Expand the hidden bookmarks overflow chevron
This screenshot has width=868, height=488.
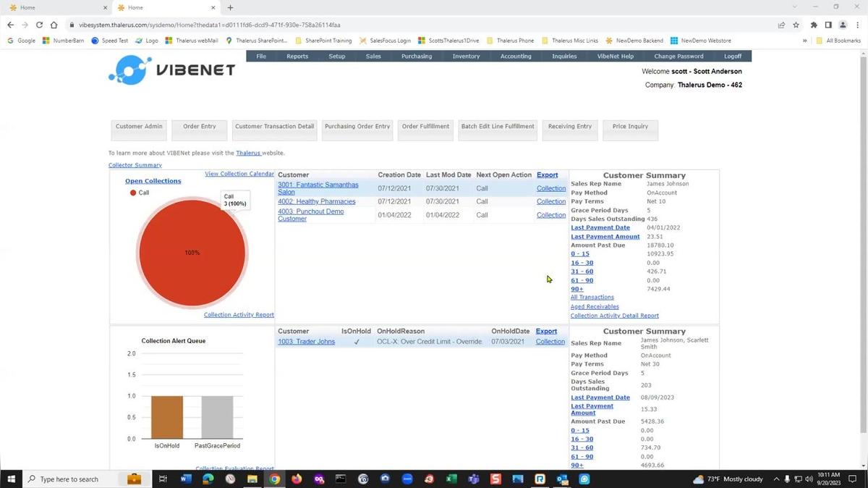(x=805, y=41)
